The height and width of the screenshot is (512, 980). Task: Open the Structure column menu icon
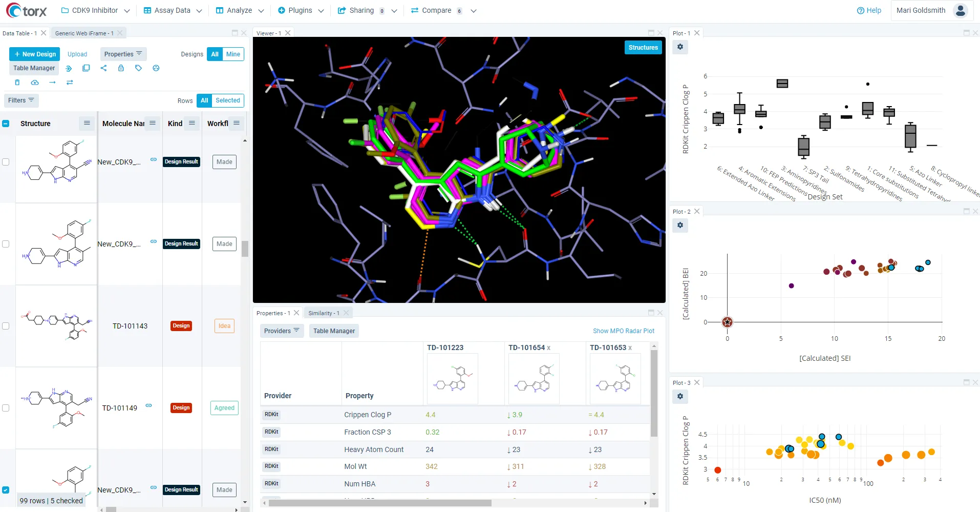point(87,124)
